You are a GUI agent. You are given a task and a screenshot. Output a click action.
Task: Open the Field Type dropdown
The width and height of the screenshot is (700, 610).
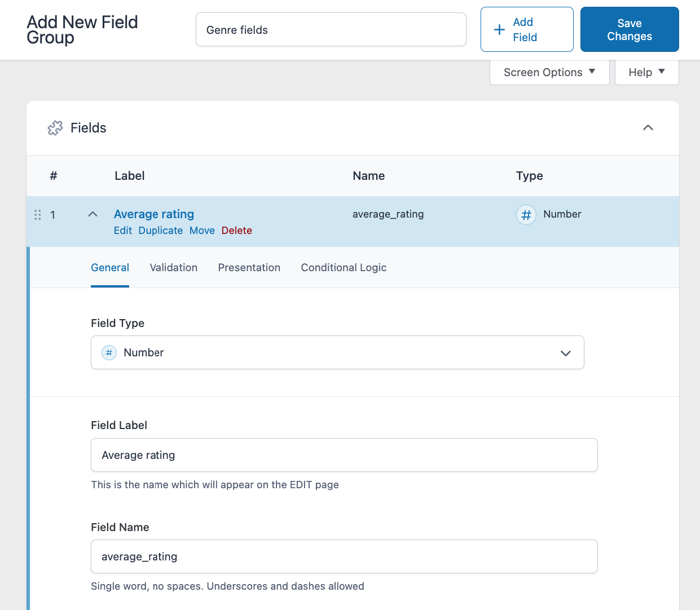tap(566, 352)
